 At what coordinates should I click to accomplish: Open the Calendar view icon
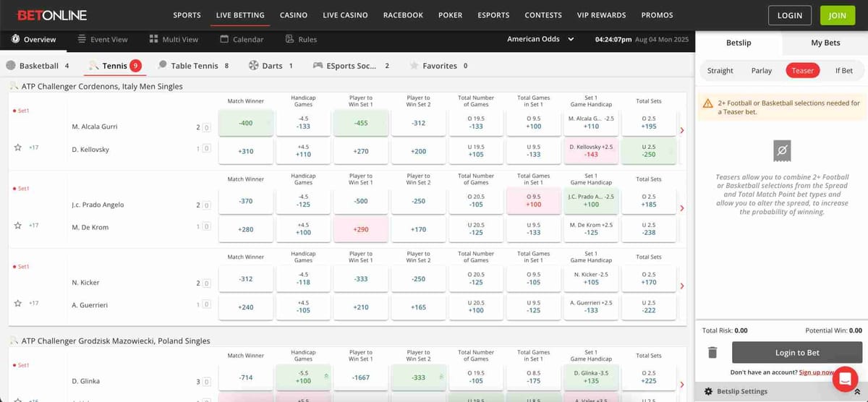coord(226,39)
